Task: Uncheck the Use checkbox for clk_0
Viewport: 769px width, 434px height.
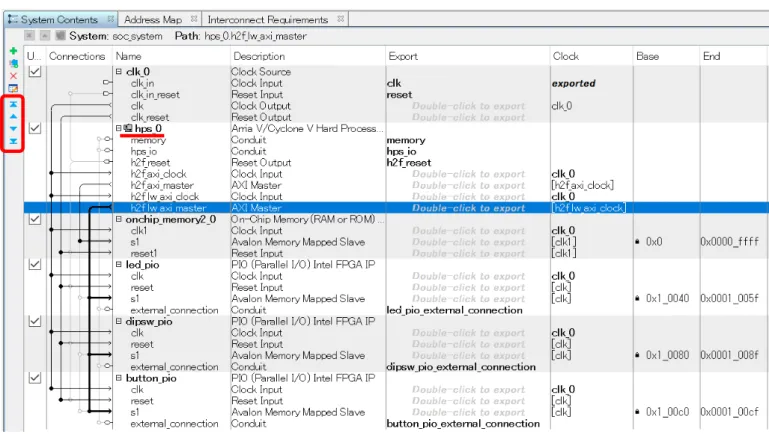Action: 34,72
